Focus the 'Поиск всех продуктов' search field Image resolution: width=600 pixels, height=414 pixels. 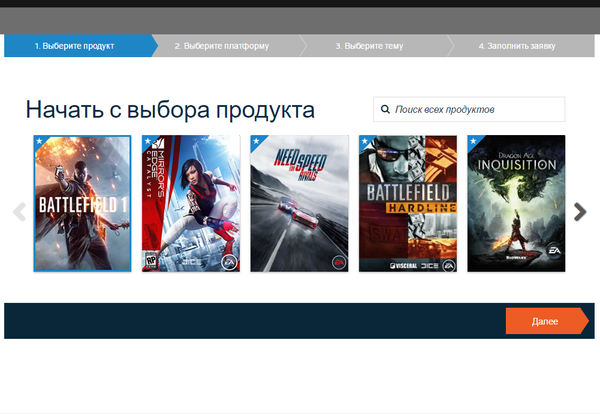pos(475,109)
